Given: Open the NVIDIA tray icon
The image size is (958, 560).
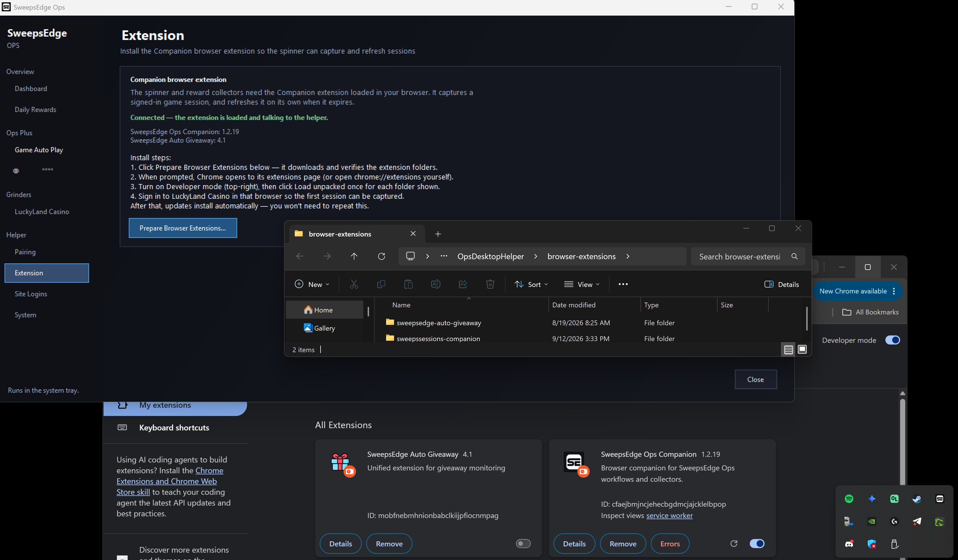Looking at the screenshot, I should coord(872,522).
